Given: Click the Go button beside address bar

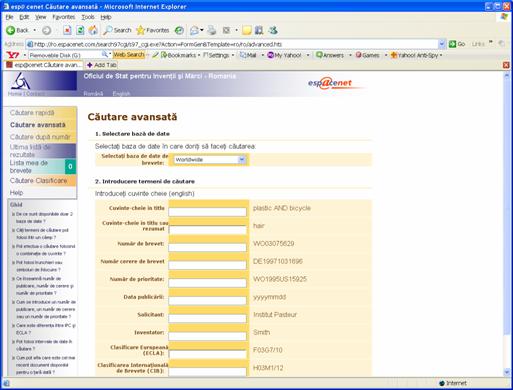Looking at the screenshot, I should [457, 44].
